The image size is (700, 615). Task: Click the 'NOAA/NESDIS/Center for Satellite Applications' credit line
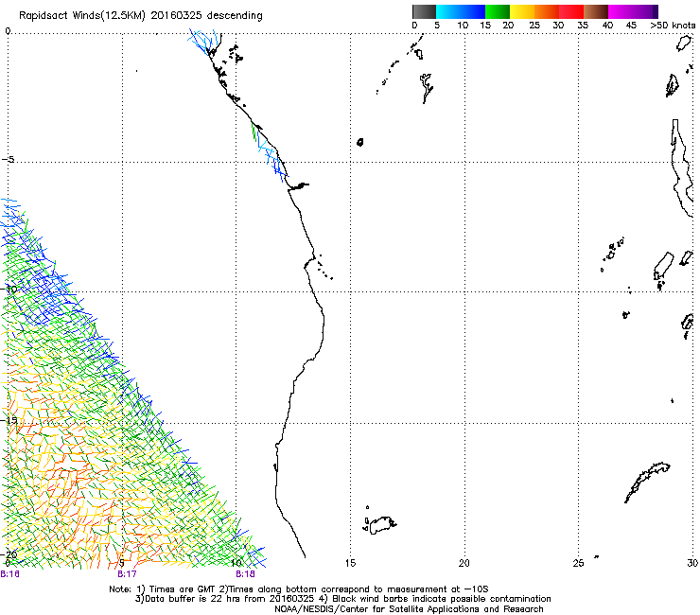(x=409, y=609)
